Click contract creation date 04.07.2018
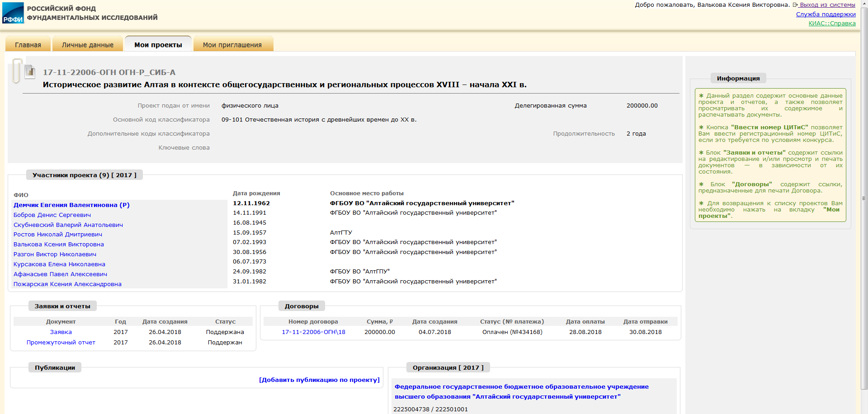Viewport: 868px width, 414px height. coord(435,332)
